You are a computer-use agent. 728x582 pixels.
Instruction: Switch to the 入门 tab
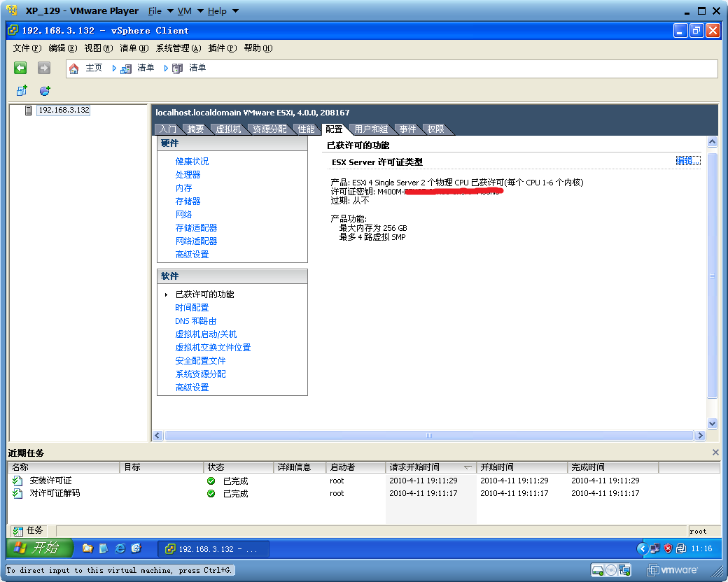point(167,129)
